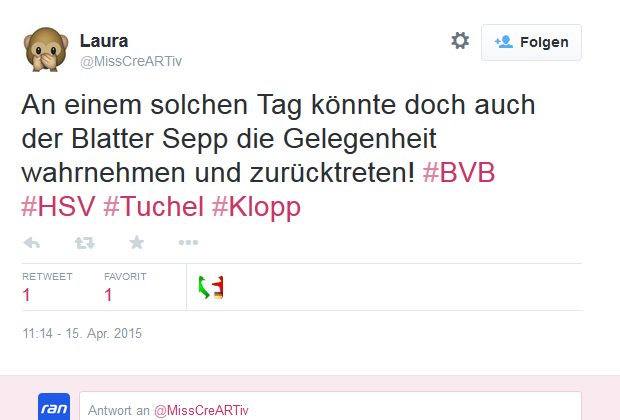The height and width of the screenshot is (420, 620).
Task: Retweet Laura's tweet using the retweet icon
Action: (x=85, y=242)
